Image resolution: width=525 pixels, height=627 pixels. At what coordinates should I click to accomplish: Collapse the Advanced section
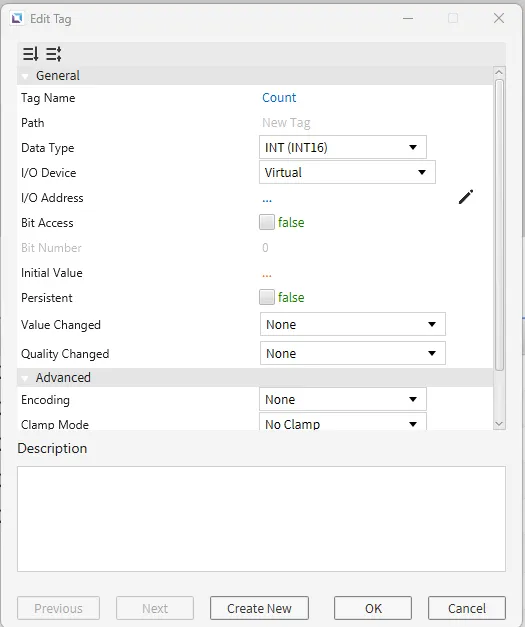click(25, 378)
